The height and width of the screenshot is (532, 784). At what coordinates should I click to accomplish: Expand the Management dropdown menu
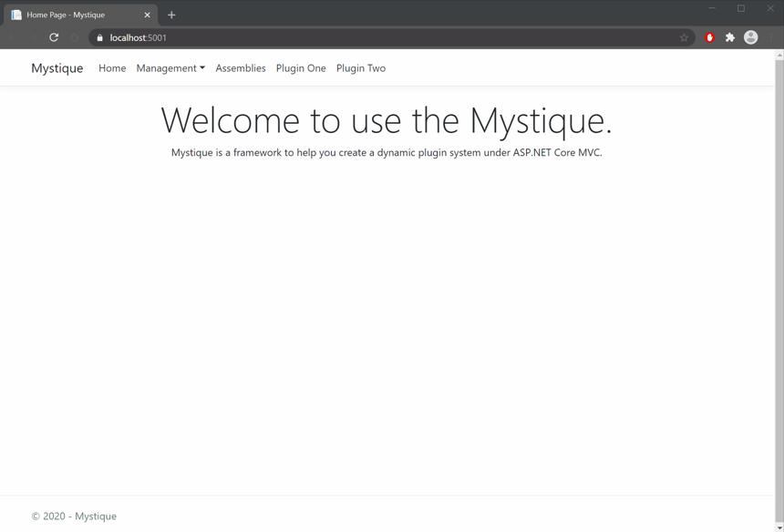pos(170,68)
